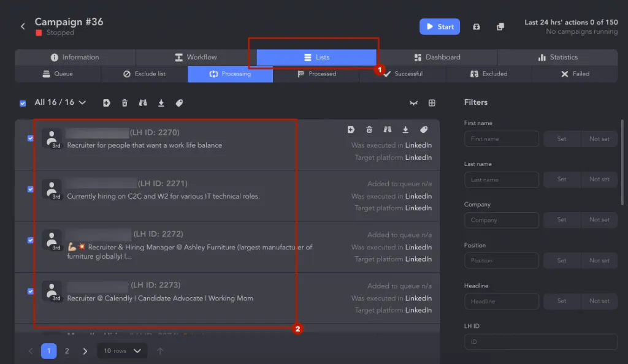
Task: Click avatar of profile LH ID 2270
Action: click(x=52, y=138)
